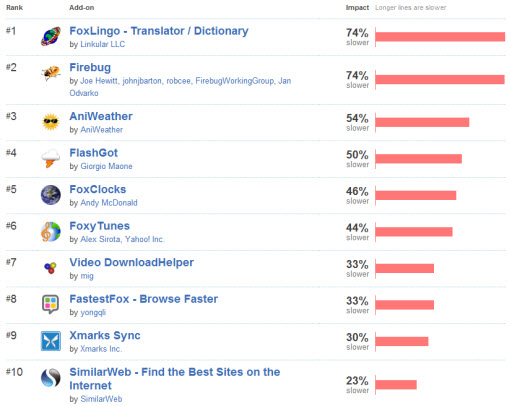The image size is (510, 406).
Task: Click the FlashGot cloud lightning icon
Action: coord(51,158)
